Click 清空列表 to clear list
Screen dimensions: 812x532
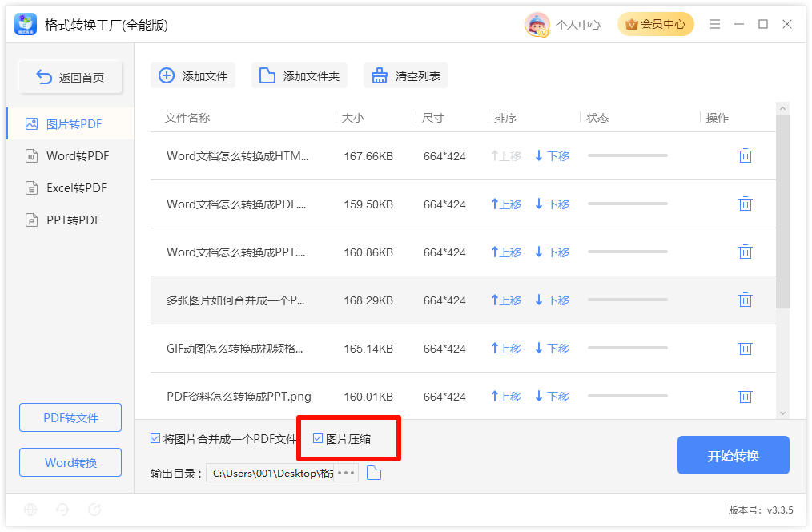tap(406, 75)
